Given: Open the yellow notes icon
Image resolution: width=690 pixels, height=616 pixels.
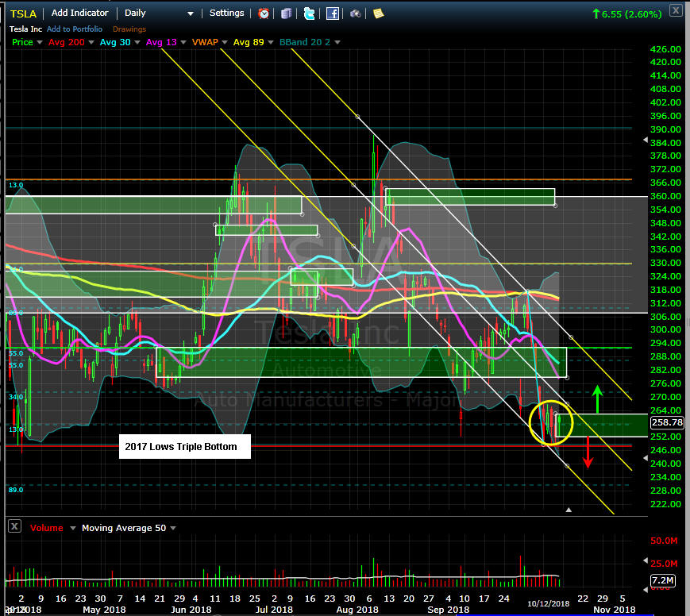Looking at the screenshot, I should pos(379,13).
